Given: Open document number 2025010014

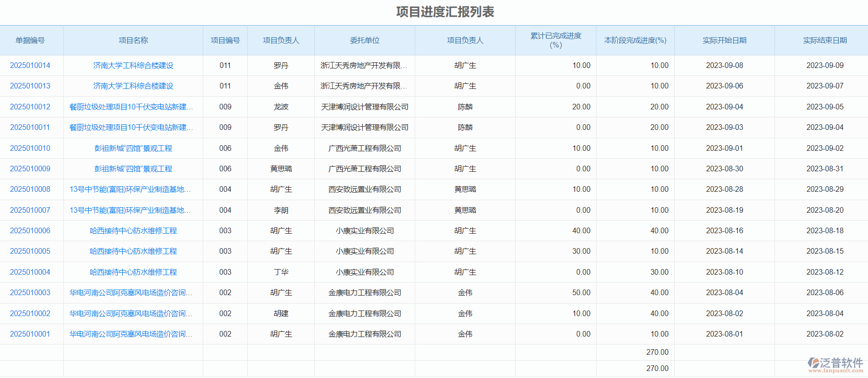Looking at the screenshot, I should pos(30,66).
